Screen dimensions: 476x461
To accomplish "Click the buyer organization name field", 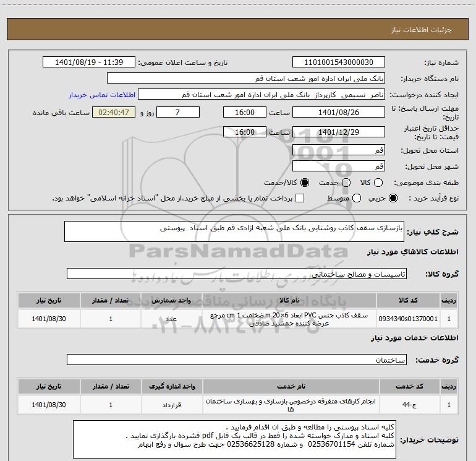I will click(246, 79).
